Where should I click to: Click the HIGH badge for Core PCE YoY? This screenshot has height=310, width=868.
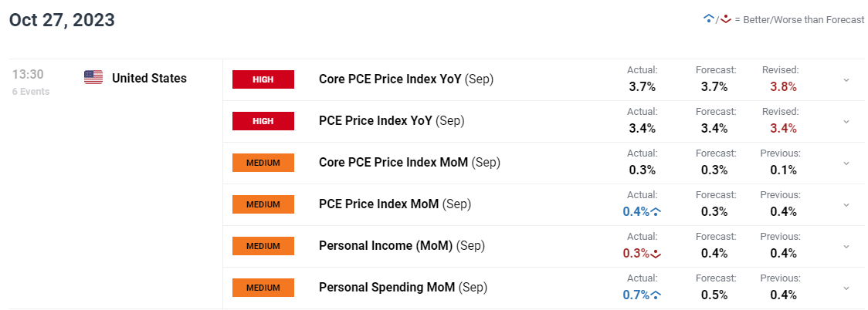[x=263, y=79]
